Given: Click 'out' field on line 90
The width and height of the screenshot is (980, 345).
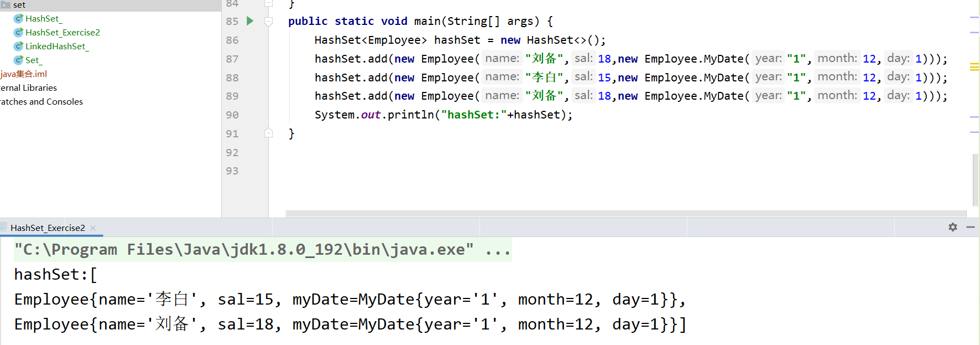Looking at the screenshot, I should pyautogui.click(x=371, y=115).
